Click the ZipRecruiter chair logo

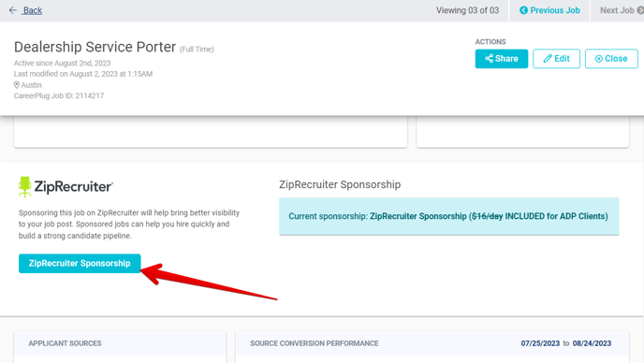(24, 187)
